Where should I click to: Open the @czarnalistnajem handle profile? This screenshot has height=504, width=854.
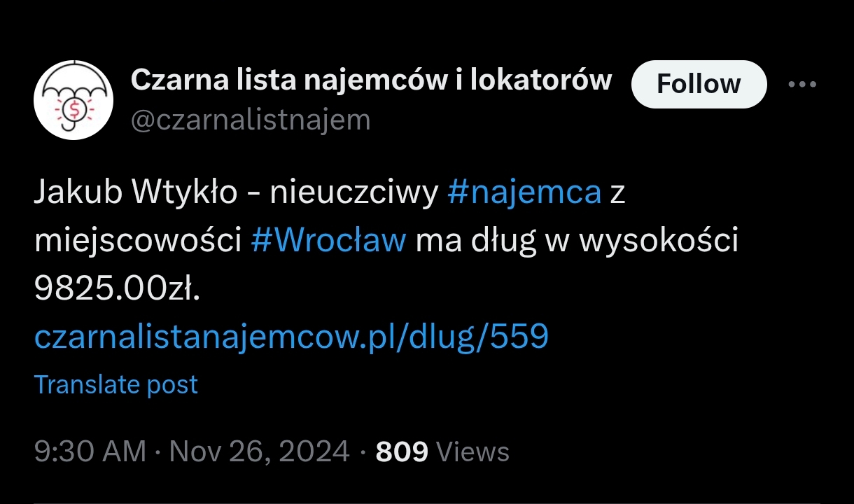[x=251, y=120]
